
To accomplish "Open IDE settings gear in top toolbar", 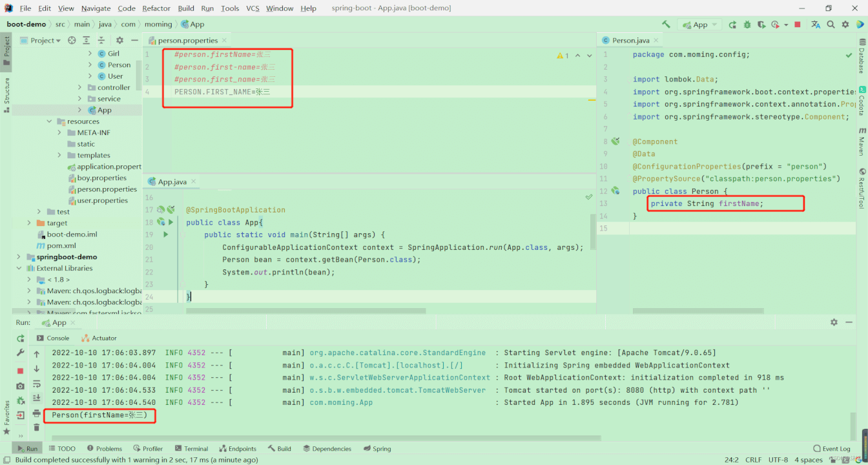I will (845, 25).
